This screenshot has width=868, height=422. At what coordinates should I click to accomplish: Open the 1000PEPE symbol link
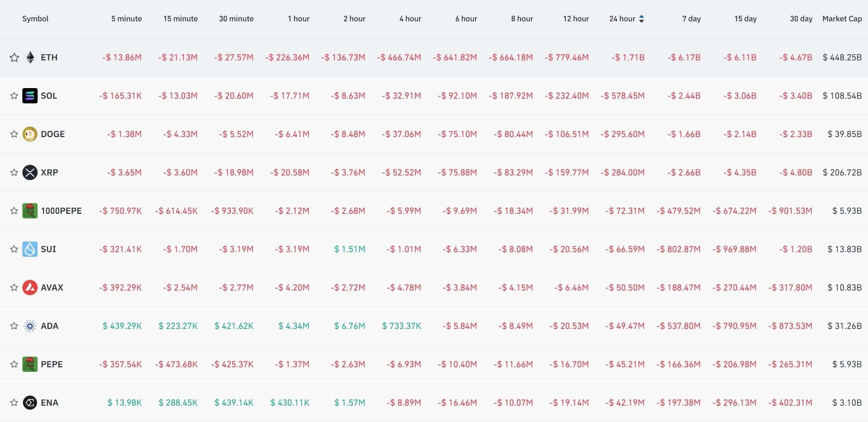61,211
